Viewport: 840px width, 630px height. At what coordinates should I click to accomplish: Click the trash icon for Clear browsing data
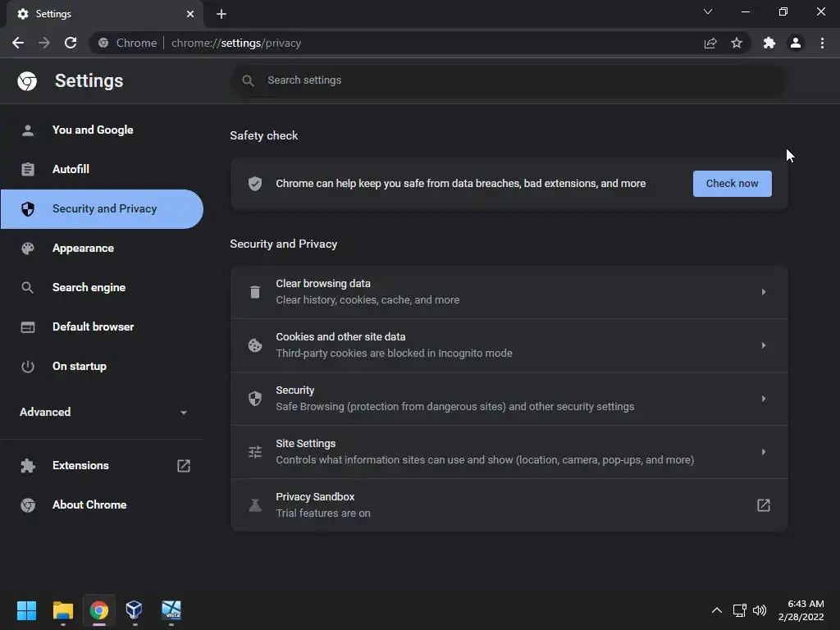pyautogui.click(x=255, y=292)
